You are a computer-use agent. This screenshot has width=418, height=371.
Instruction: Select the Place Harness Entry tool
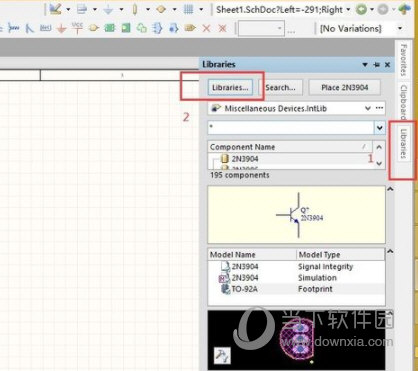(174, 28)
